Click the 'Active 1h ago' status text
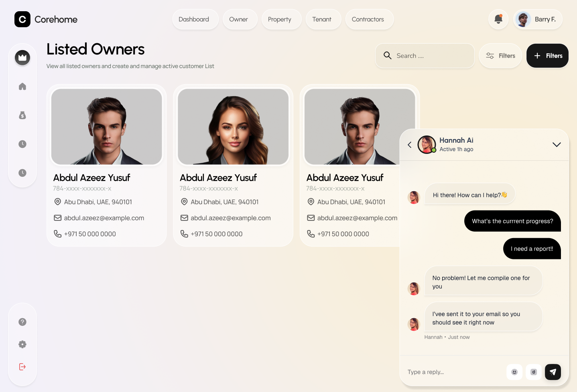The height and width of the screenshot is (392, 577). tap(456, 149)
